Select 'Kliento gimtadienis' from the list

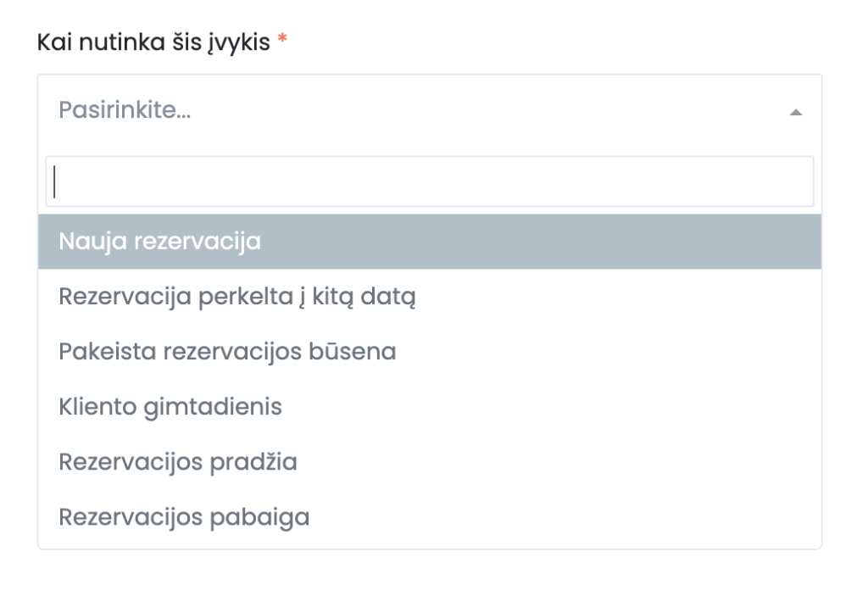[x=170, y=407]
